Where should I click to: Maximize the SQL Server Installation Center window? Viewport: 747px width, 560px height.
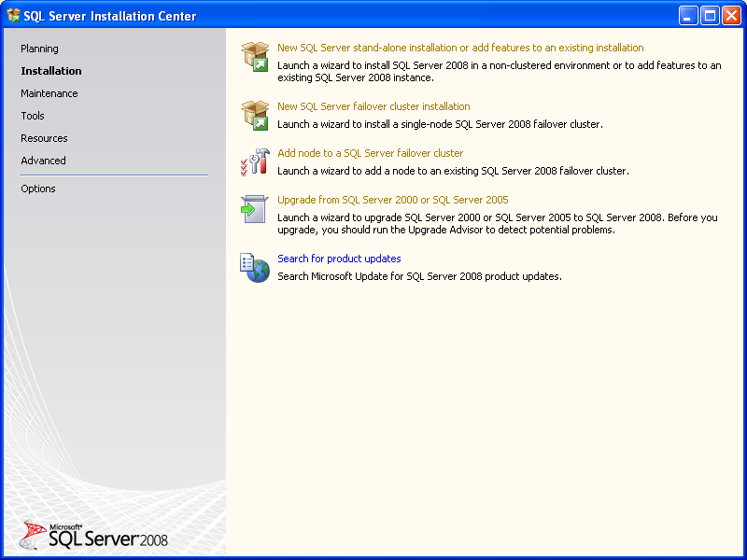[x=710, y=16]
